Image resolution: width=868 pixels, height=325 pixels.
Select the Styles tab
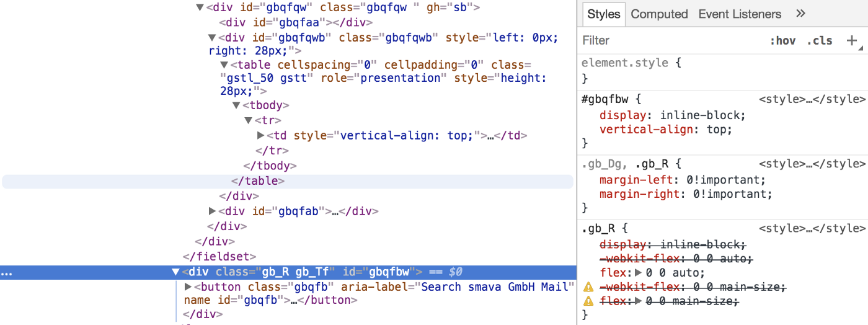(x=604, y=14)
